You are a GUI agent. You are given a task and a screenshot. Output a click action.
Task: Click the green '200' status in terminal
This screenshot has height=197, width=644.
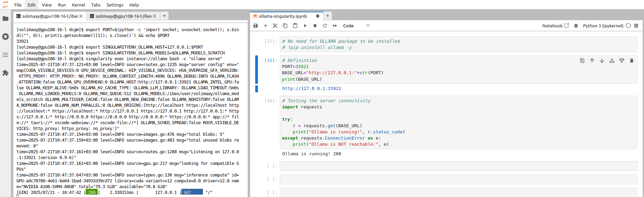pos(92,192)
